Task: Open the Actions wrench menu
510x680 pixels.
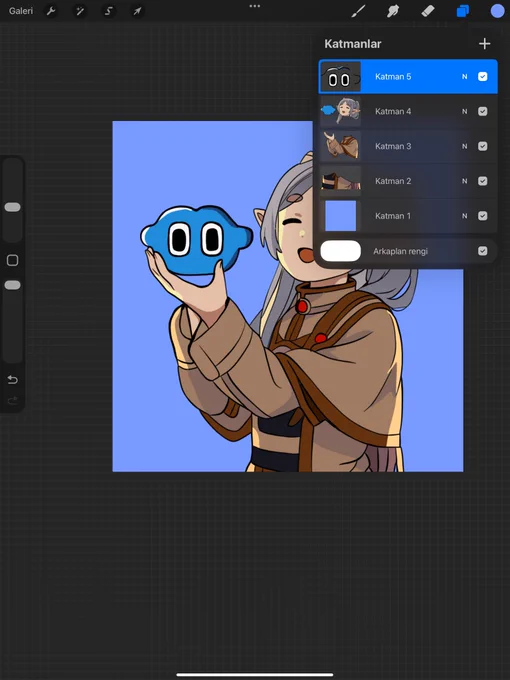Action: (51, 11)
